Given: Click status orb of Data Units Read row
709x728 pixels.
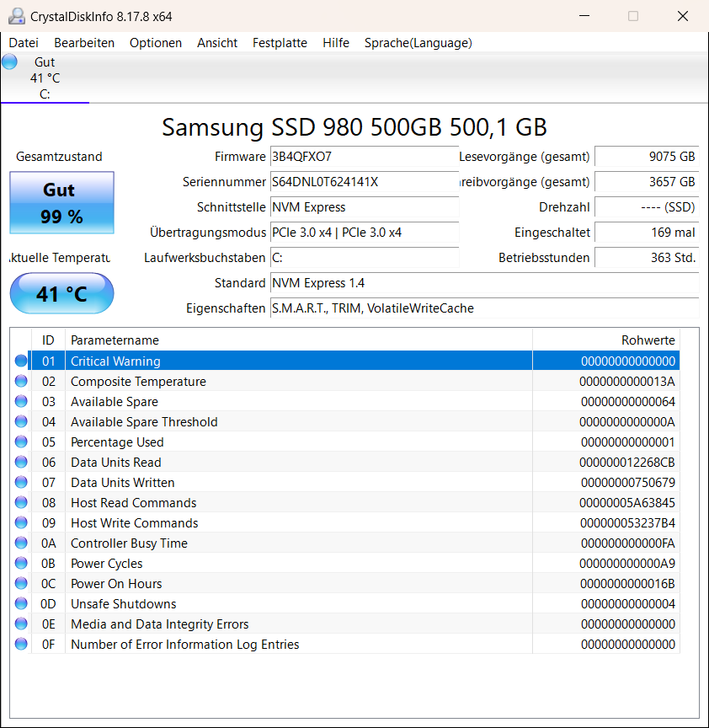Looking at the screenshot, I should [21, 462].
